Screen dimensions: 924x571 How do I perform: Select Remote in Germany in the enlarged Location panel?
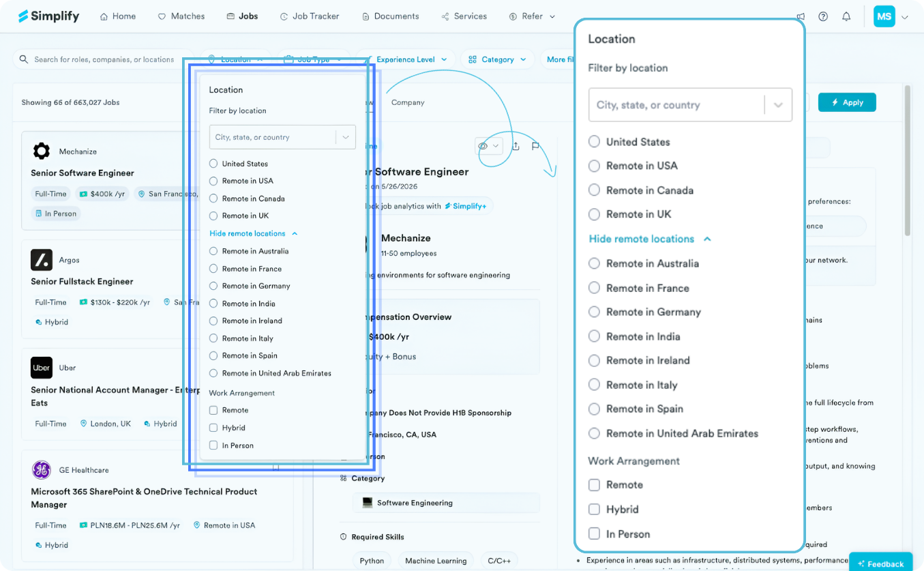coord(594,312)
